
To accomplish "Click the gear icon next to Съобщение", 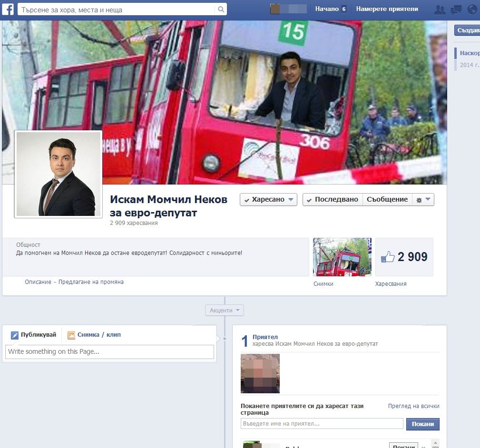I will [x=419, y=200].
